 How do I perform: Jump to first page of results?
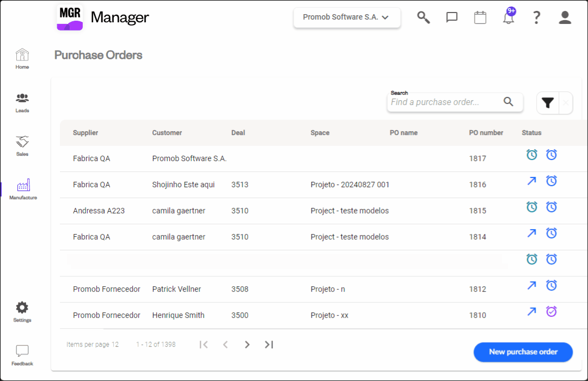204,344
